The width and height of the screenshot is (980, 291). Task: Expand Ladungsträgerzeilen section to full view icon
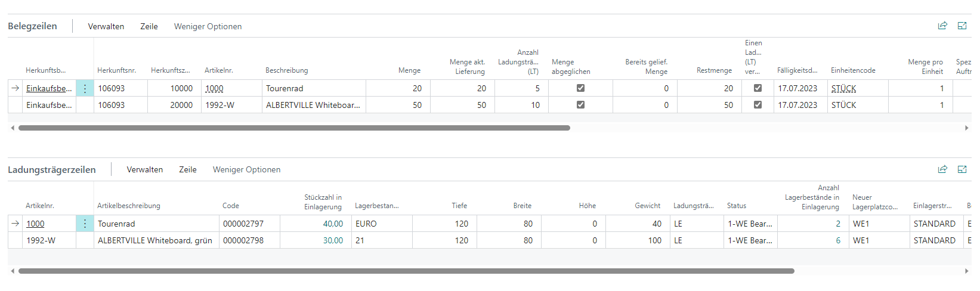962,169
